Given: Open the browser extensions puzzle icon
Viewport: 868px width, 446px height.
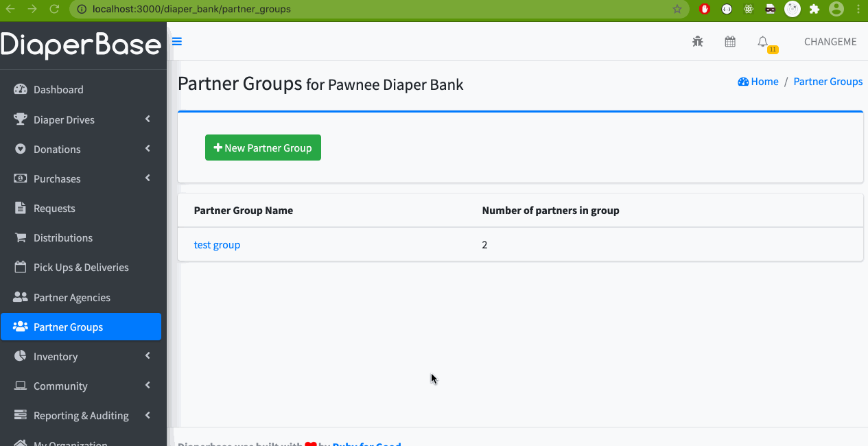Looking at the screenshot, I should pyautogui.click(x=814, y=9).
